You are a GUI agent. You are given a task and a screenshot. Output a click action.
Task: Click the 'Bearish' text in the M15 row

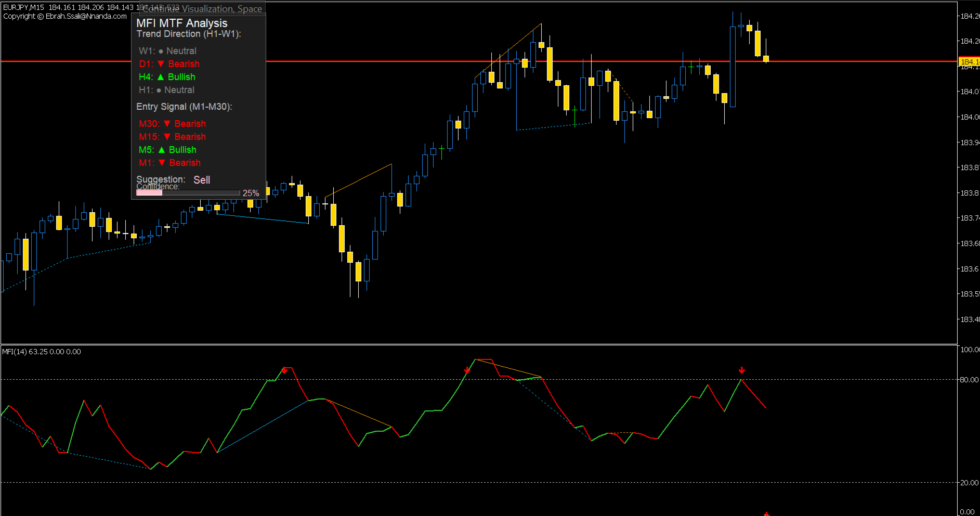tap(190, 137)
